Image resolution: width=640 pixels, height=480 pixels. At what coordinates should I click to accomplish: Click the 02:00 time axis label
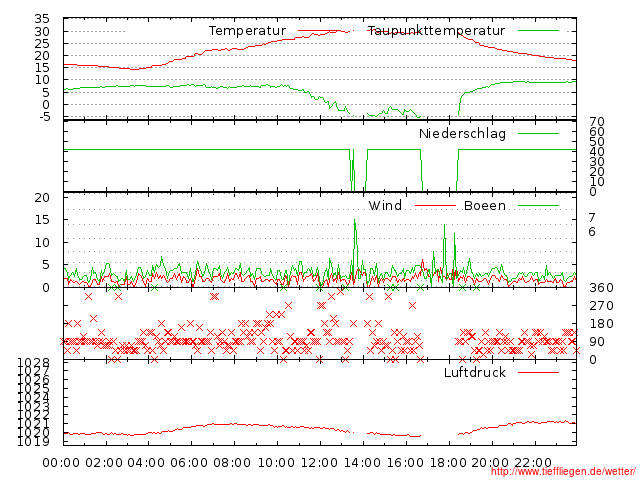click(x=104, y=463)
